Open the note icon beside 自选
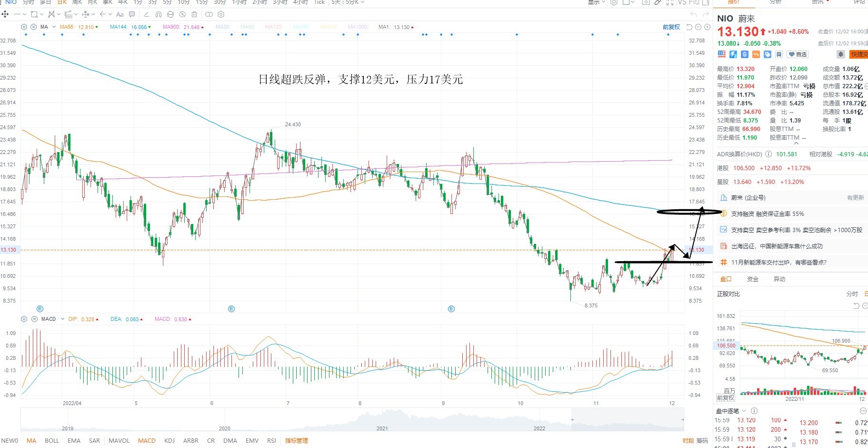 click(779, 54)
